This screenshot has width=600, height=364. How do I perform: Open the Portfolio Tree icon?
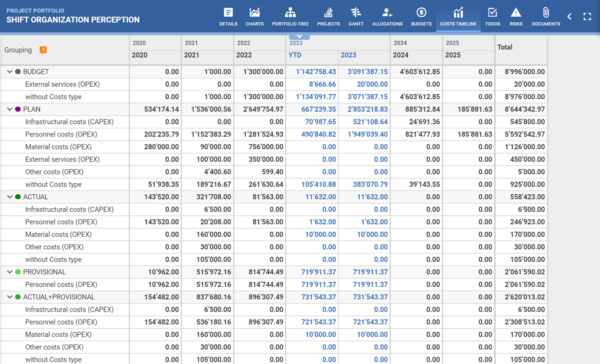(x=290, y=12)
